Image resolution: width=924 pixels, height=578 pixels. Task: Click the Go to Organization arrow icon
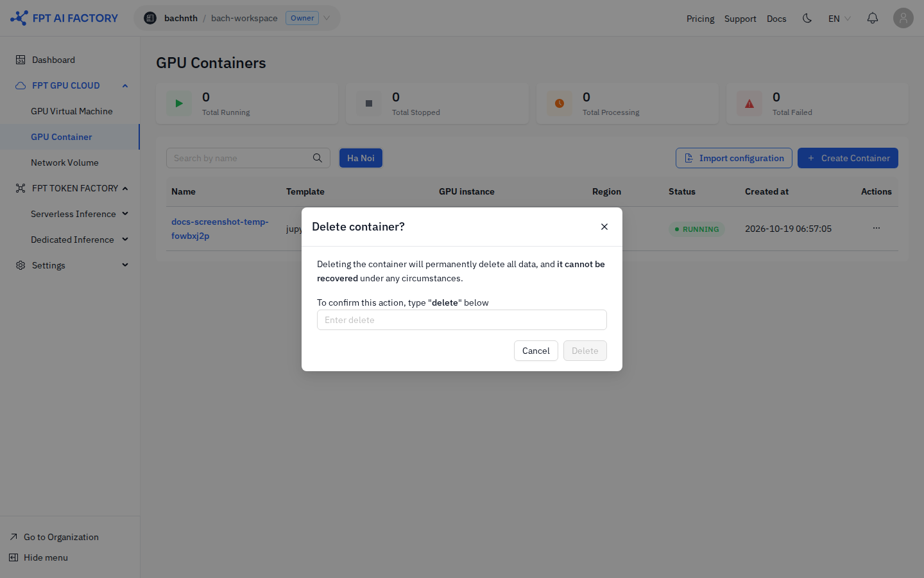(13, 537)
